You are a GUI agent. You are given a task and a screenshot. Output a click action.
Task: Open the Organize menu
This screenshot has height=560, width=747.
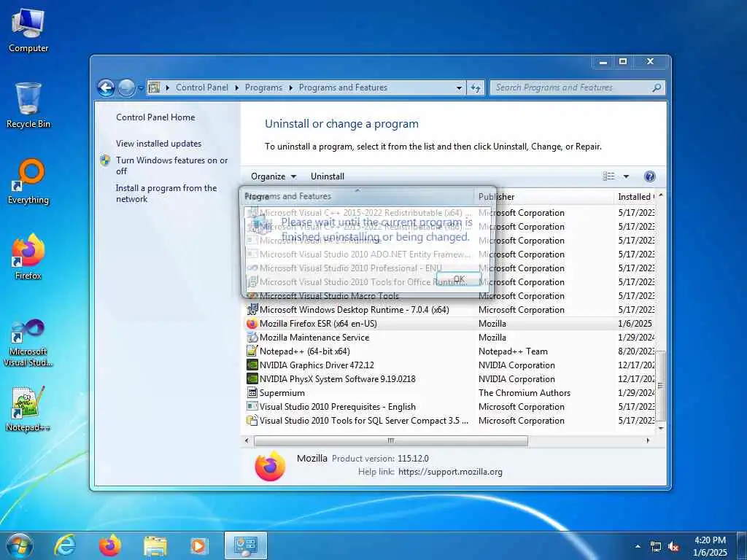[274, 176]
